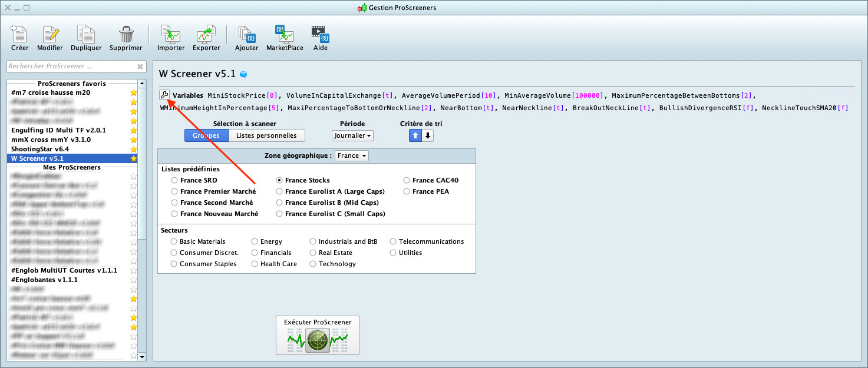The height and width of the screenshot is (368, 868).
Task: Click the list scrollbar up arrow
Action: [141, 84]
